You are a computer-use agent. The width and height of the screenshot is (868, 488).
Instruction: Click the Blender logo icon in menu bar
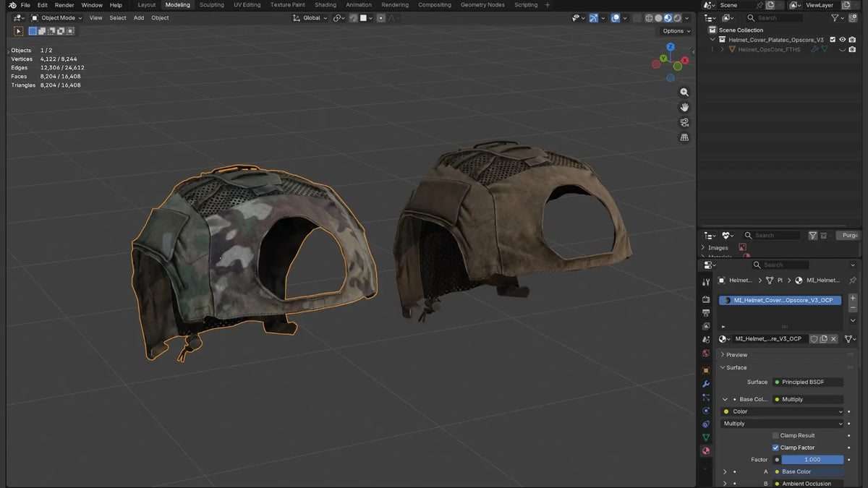[12, 5]
